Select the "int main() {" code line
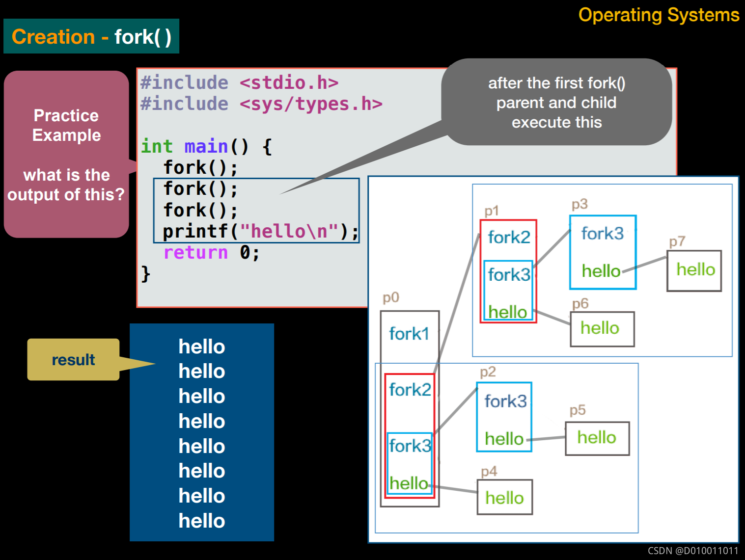Image resolution: width=745 pixels, height=560 pixels. pyautogui.click(x=206, y=146)
